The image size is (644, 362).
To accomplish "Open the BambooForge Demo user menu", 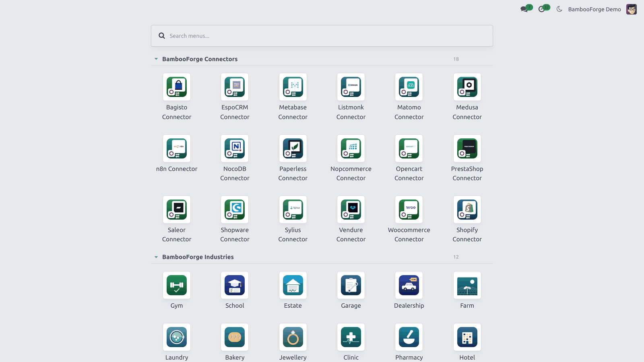I will click(x=594, y=9).
